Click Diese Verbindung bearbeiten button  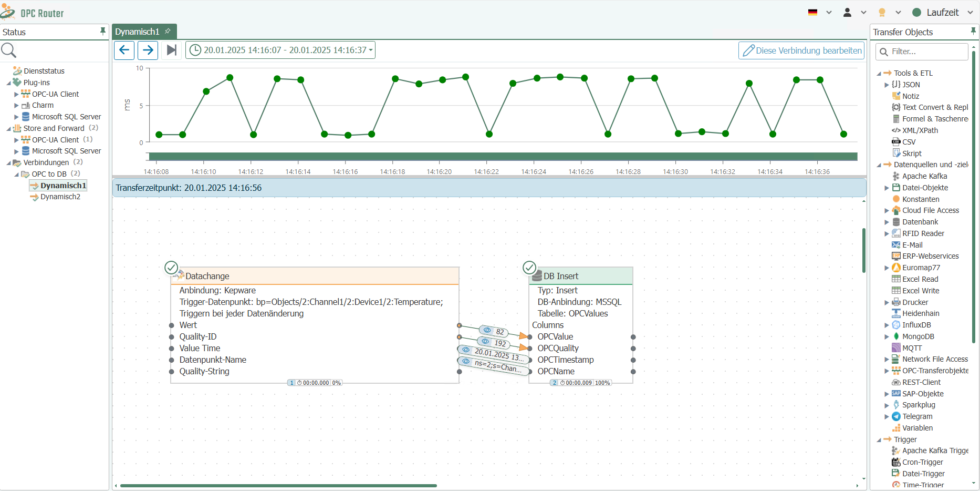(801, 50)
